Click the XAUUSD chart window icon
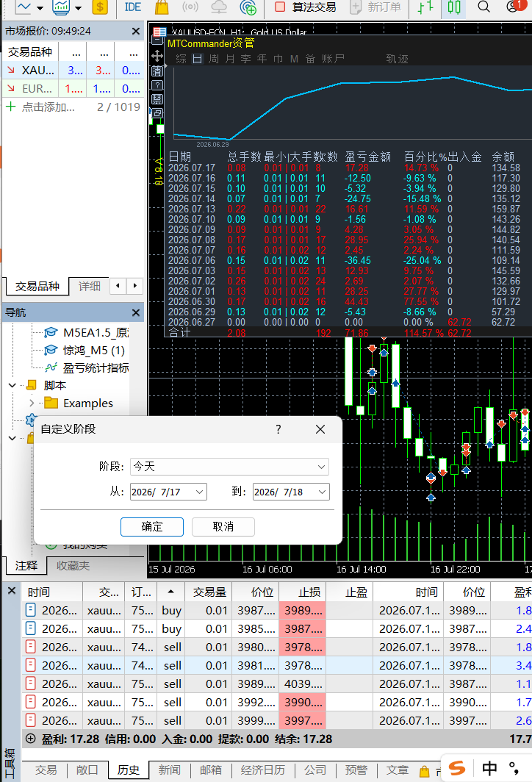The width and height of the screenshot is (532, 782). tap(159, 33)
